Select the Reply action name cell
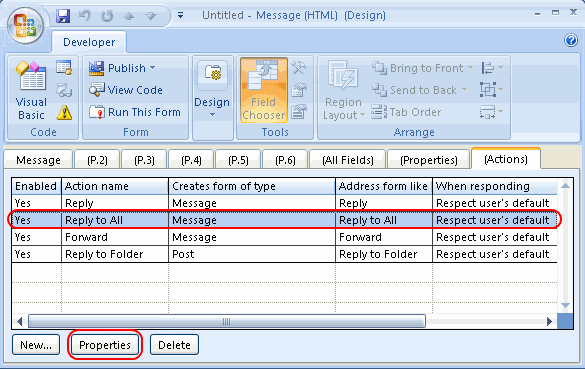 click(x=115, y=203)
